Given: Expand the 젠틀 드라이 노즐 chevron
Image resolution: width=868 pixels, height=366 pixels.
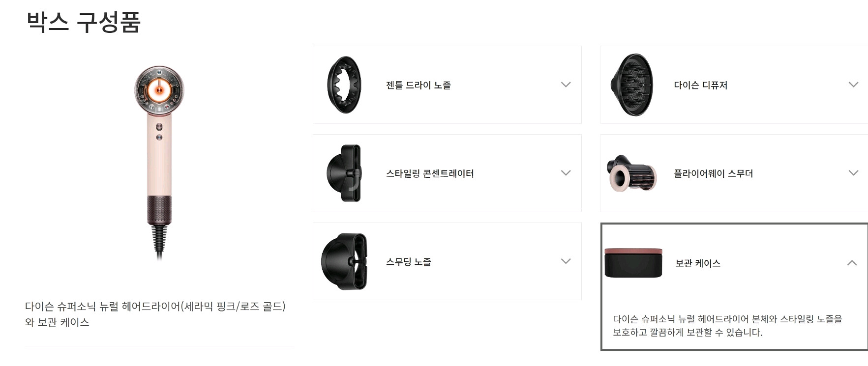Looking at the screenshot, I should (566, 84).
